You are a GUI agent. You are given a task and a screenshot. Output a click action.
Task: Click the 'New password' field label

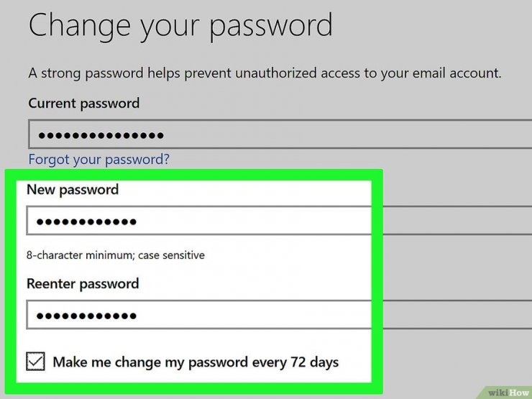(73, 189)
